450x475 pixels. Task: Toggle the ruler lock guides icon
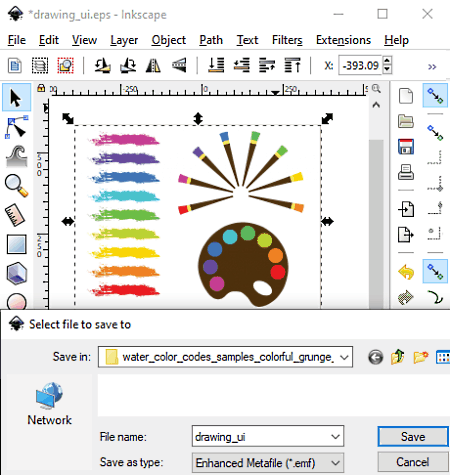click(41, 88)
